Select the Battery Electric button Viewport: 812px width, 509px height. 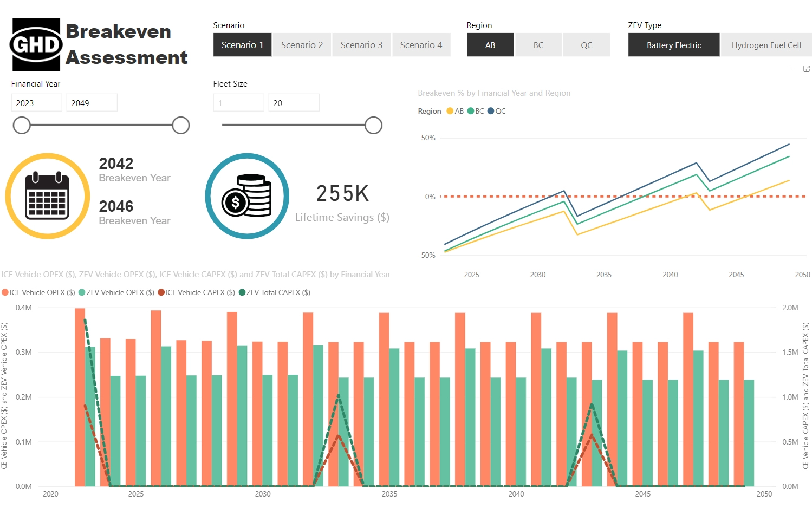673,45
